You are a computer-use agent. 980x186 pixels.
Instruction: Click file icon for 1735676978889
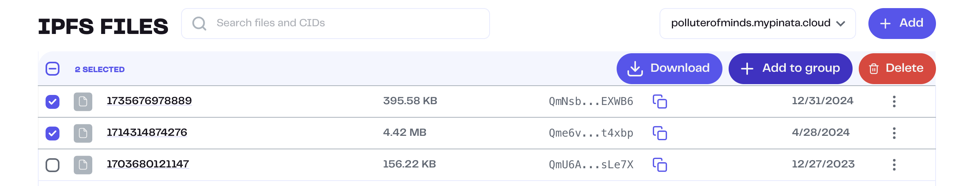click(x=83, y=101)
